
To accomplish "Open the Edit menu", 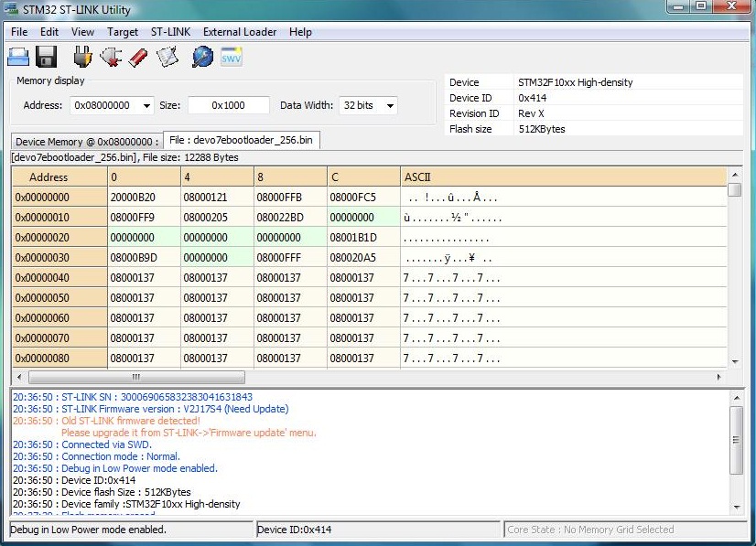I will point(49,32).
